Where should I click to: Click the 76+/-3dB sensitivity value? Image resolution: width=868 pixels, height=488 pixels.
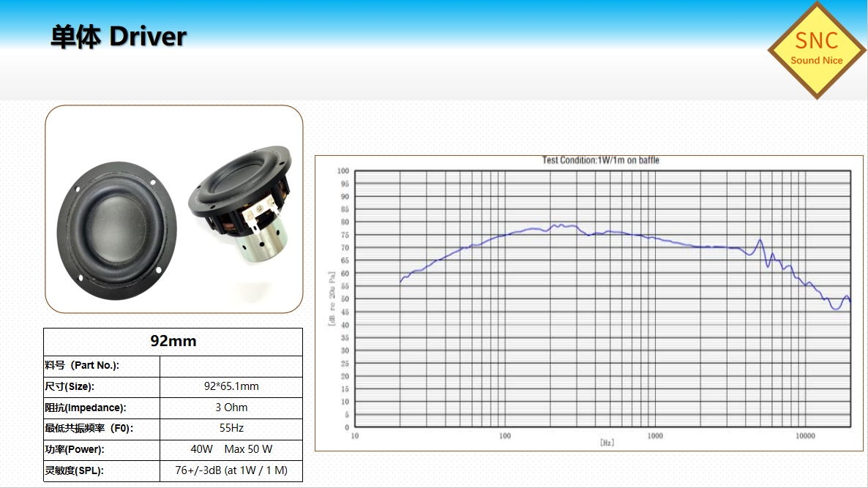[231, 470]
